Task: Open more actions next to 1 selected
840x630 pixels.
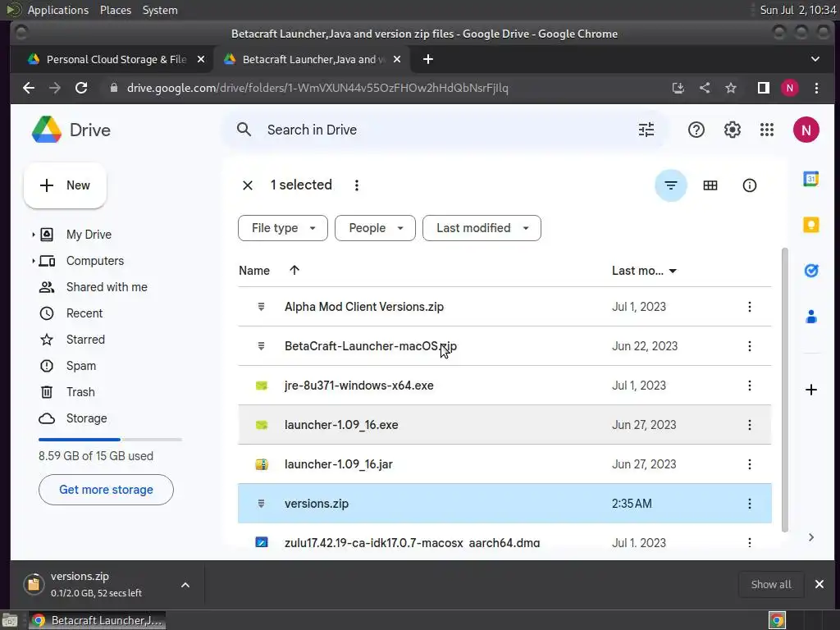Action: [356, 185]
